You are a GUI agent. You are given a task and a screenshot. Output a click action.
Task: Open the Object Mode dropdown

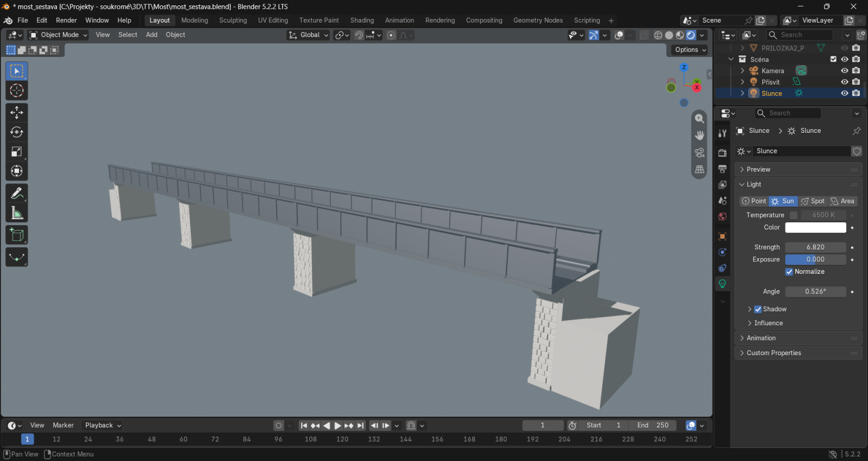tap(58, 35)
